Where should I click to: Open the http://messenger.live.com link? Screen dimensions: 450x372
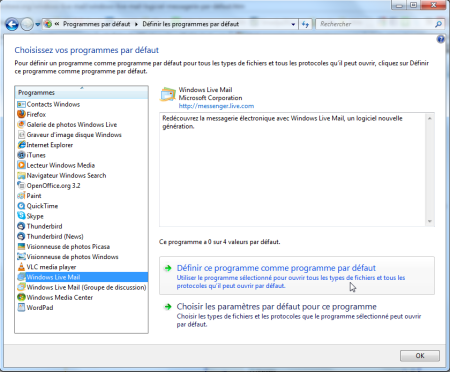[216, 106]
